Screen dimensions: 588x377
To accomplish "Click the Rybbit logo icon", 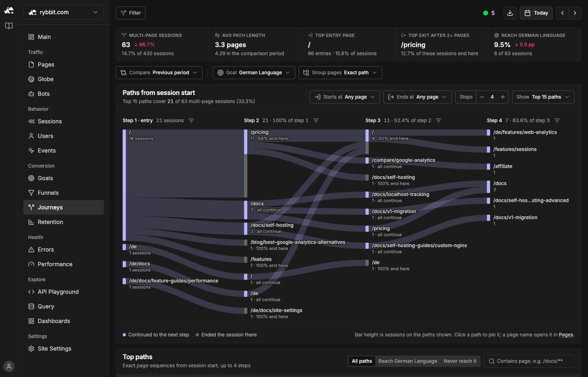I will (x=9, y=10).
